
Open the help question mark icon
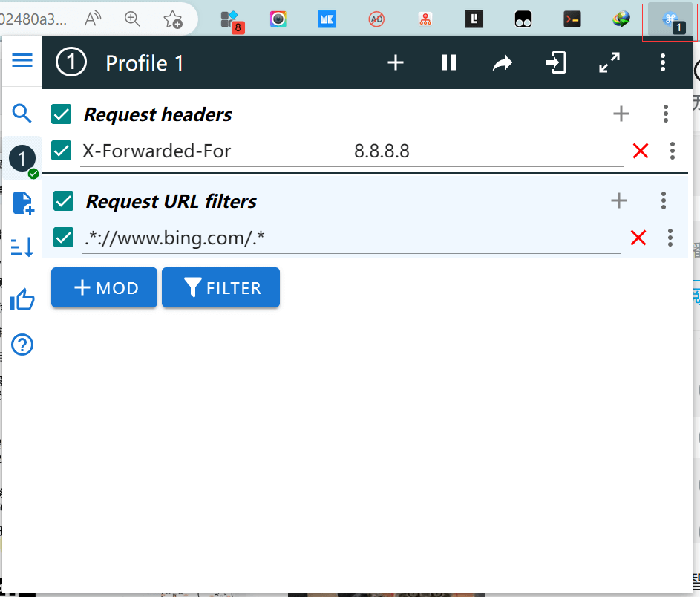(22, 345)
